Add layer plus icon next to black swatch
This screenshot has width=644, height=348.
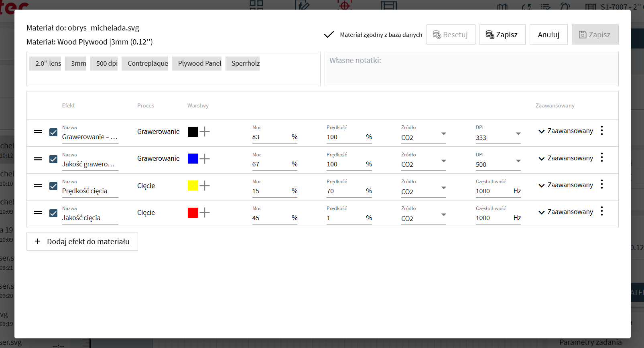click(x=205, y=132)
